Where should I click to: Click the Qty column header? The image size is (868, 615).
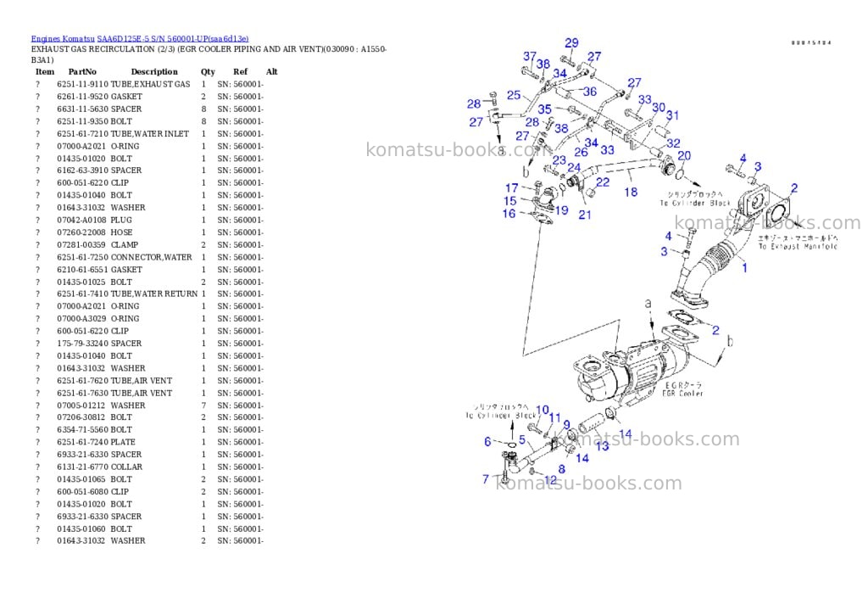click(x=209, y=71)
